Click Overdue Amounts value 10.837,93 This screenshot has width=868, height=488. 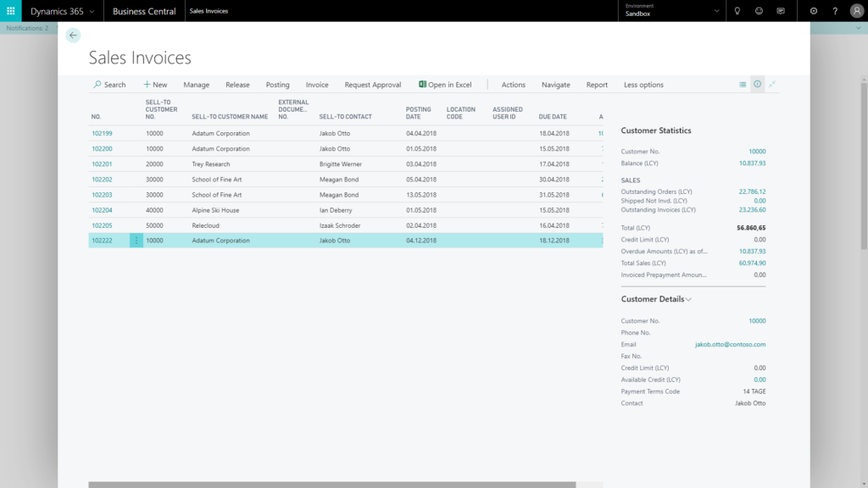[x=753, y=251]
